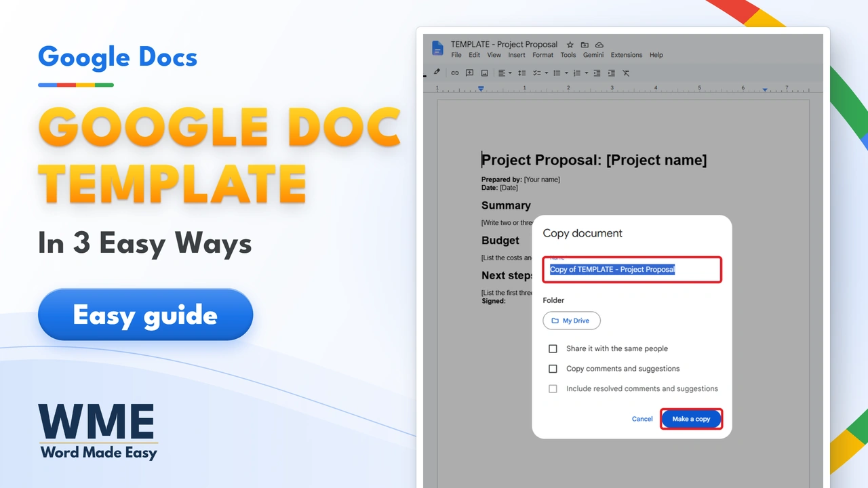The image size is (868, 488).
Task: Check 'Include resolved comments and suggestions' box
Action: (553, 389)
